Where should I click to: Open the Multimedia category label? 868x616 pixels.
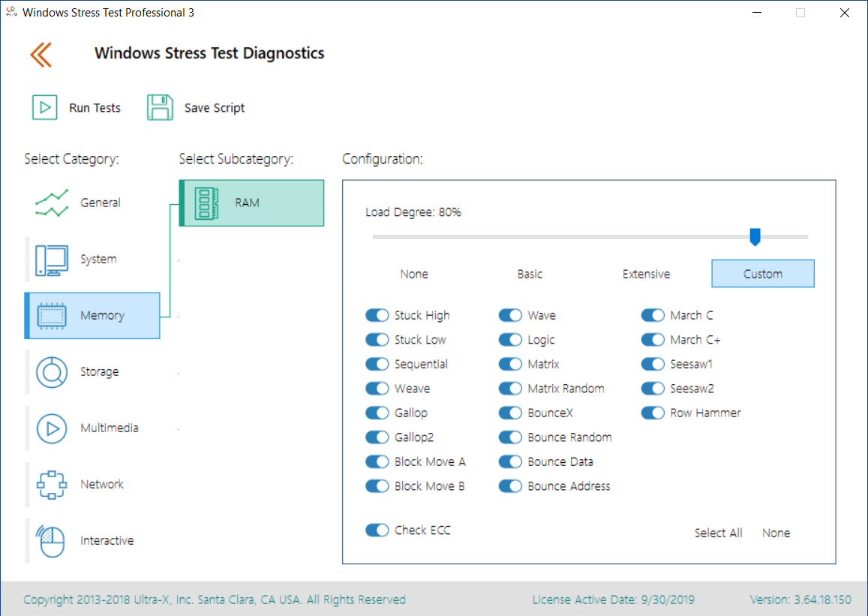(x=110, y=428)
